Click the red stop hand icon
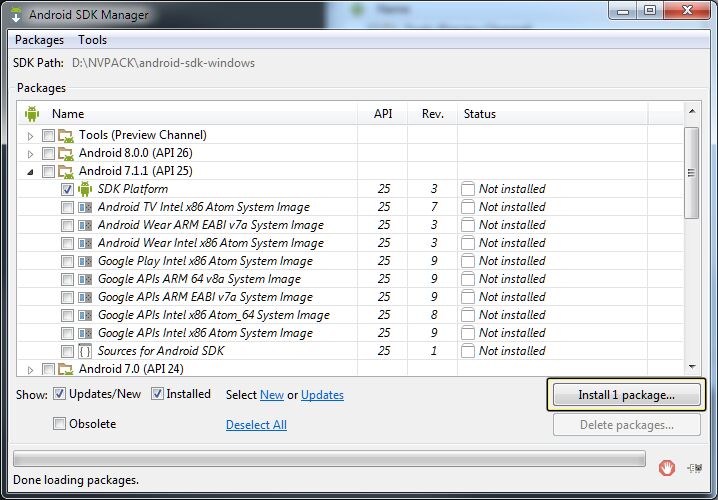Screen dimensions: 718x500 click(667, 468)
